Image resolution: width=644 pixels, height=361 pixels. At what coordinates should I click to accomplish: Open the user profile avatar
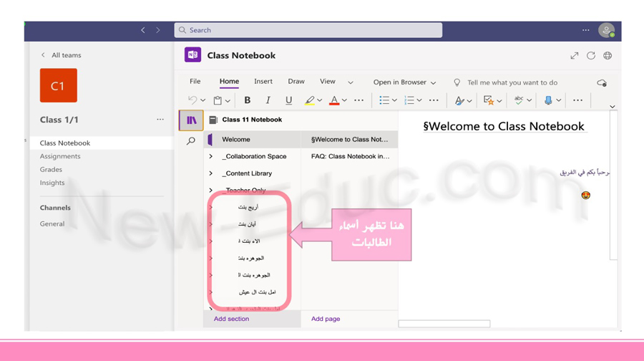pos(606,30)
